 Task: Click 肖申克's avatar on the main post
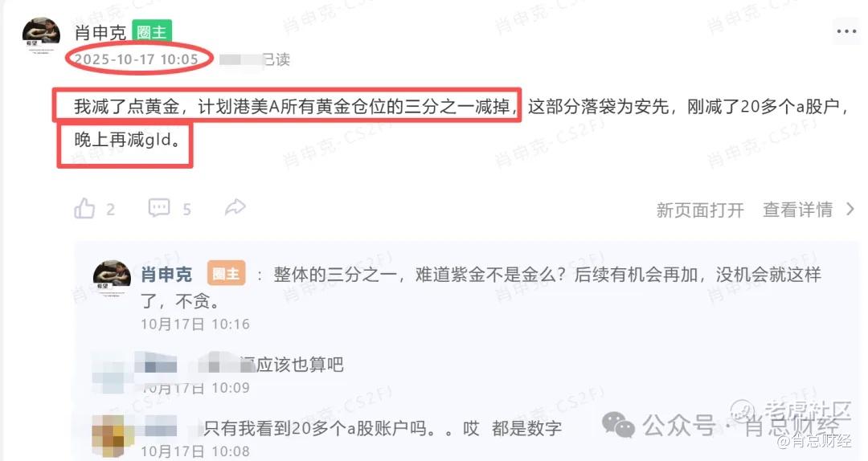(41, 35)
